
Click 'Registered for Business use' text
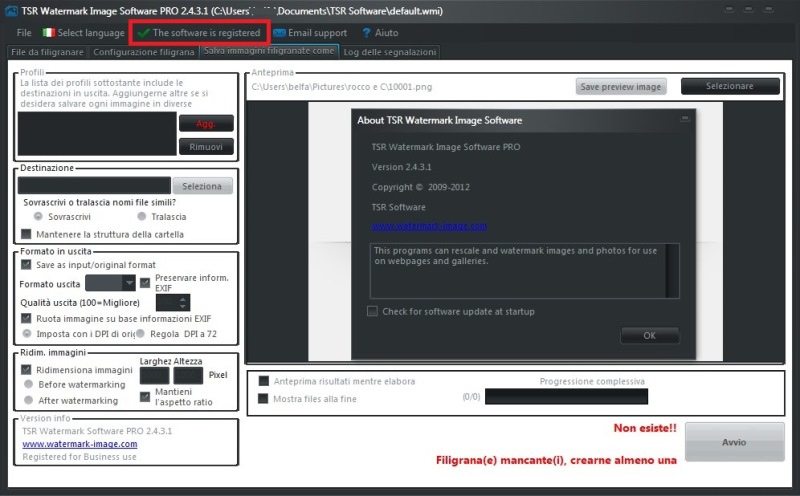click(x=80, y=457)
